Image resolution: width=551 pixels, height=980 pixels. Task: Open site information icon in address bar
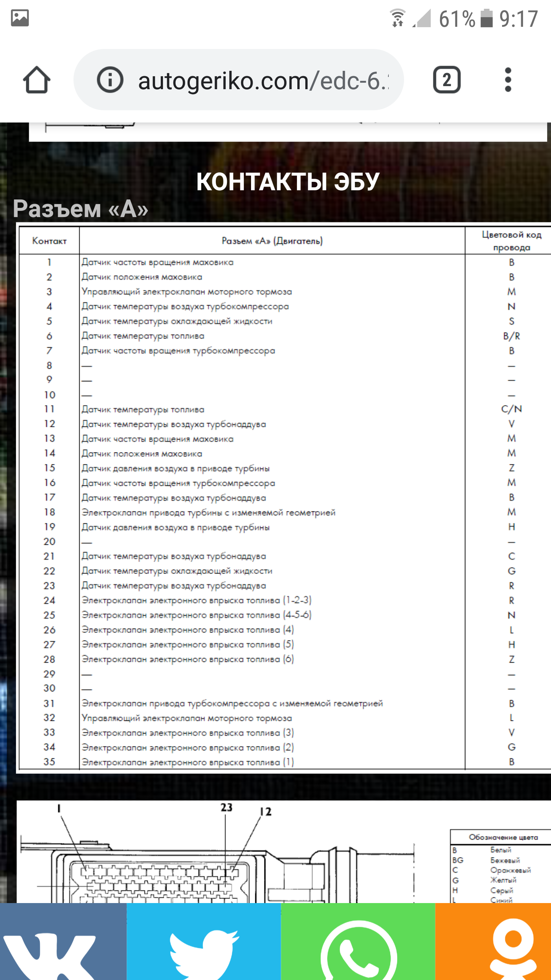pyautogui.click(x=110, y=80)
